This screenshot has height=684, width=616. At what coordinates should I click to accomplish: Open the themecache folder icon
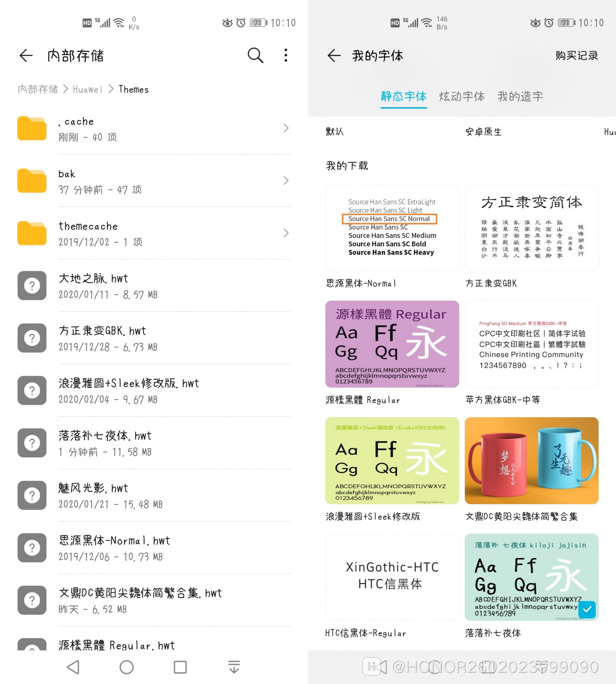pyautogui.click(x=32, y=233)
